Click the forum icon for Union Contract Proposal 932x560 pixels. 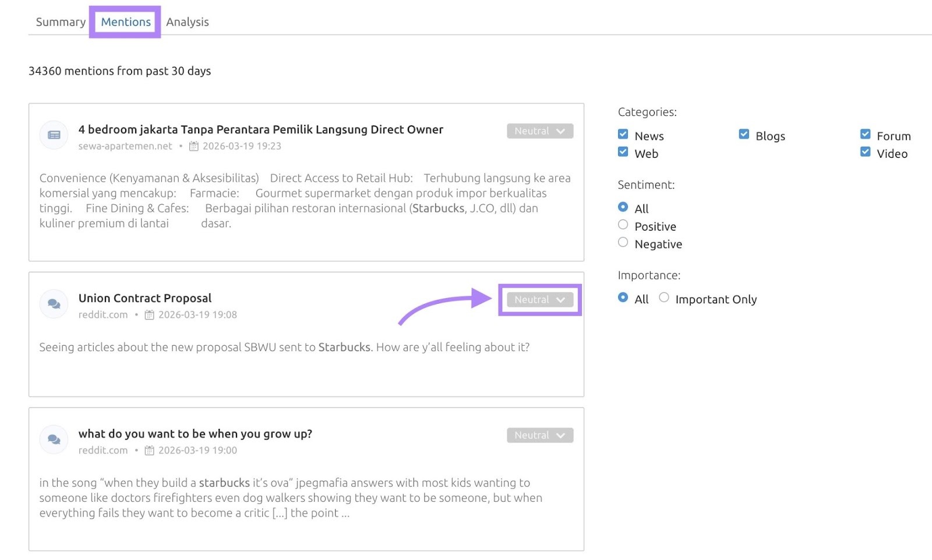tap(54, 304)
